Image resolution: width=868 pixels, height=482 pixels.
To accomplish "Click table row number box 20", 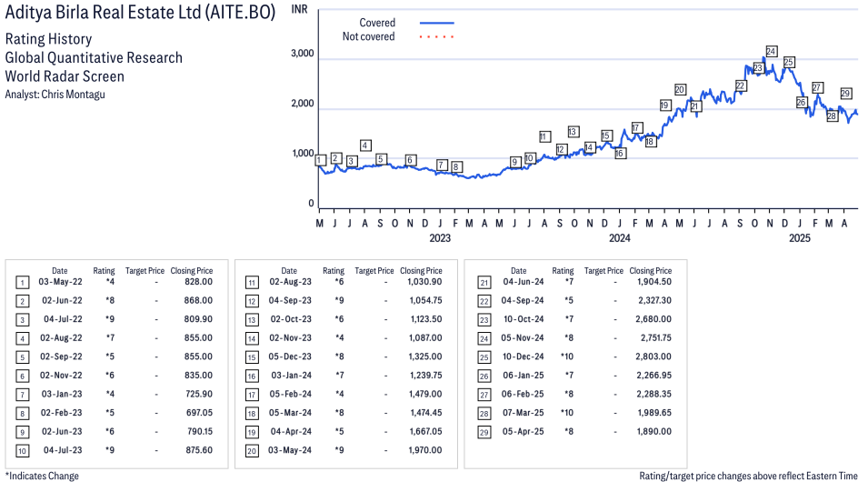I will click(252, 451).
